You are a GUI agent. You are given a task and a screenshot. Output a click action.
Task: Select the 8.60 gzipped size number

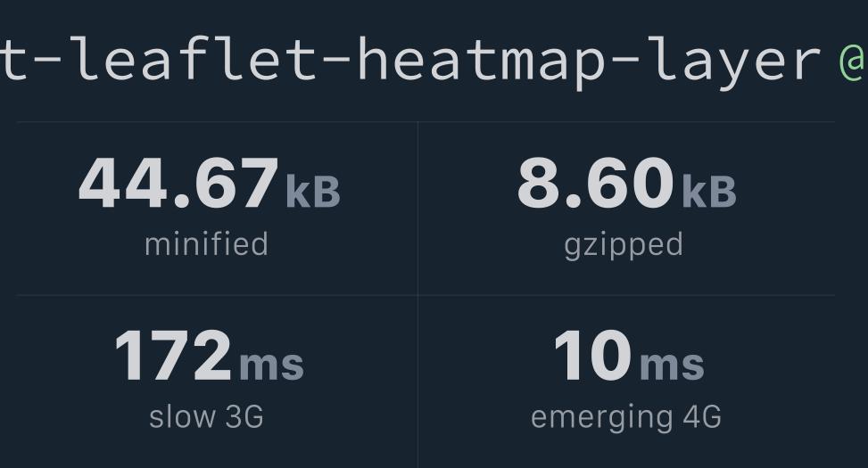(x=595, y=183)
